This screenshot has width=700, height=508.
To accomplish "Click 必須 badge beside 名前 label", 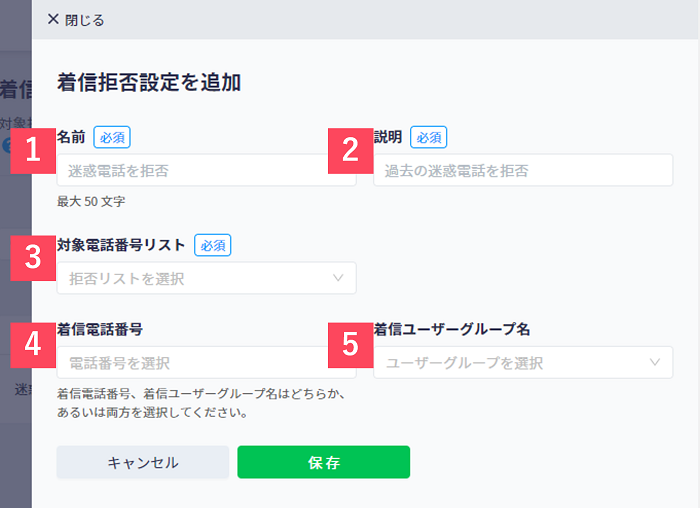I will [x=112, y=137].
